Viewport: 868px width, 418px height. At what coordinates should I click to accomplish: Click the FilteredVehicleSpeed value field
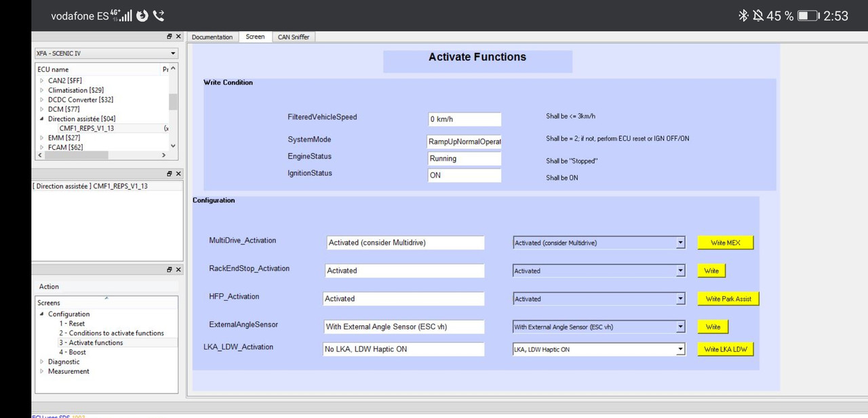(465, 119)
